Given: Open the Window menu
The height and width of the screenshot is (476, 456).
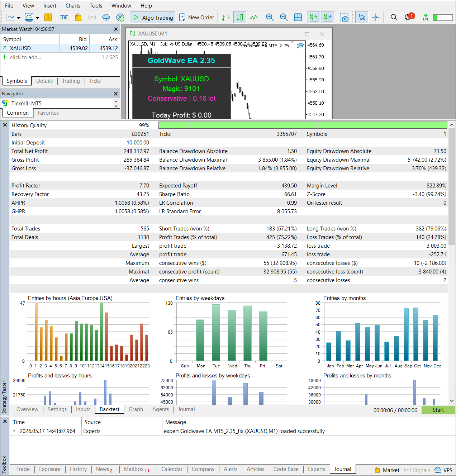Looking at the screenshot, I should coord(121,5).
